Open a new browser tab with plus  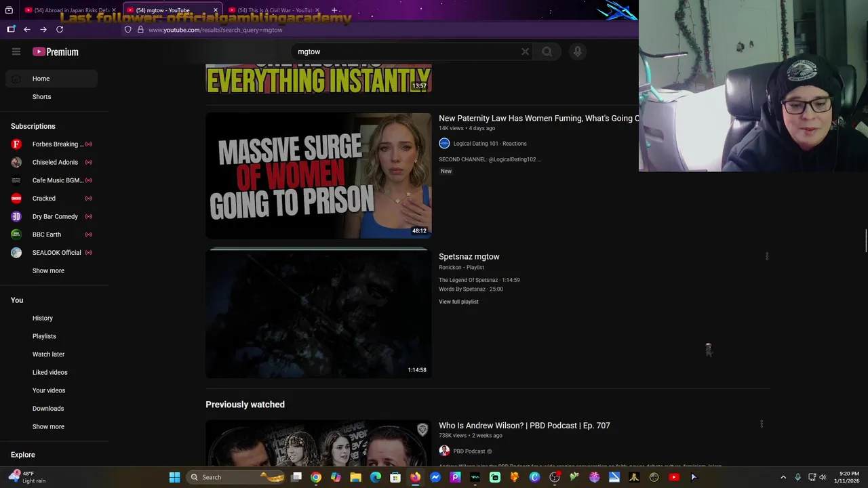coord(334,10)
